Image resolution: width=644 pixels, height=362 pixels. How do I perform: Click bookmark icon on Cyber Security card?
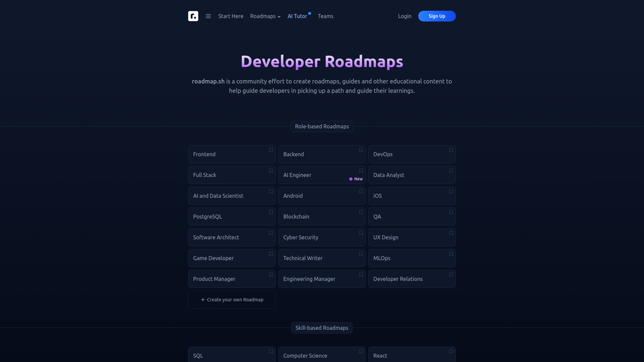pyautogui.click(x=361, y=233)
